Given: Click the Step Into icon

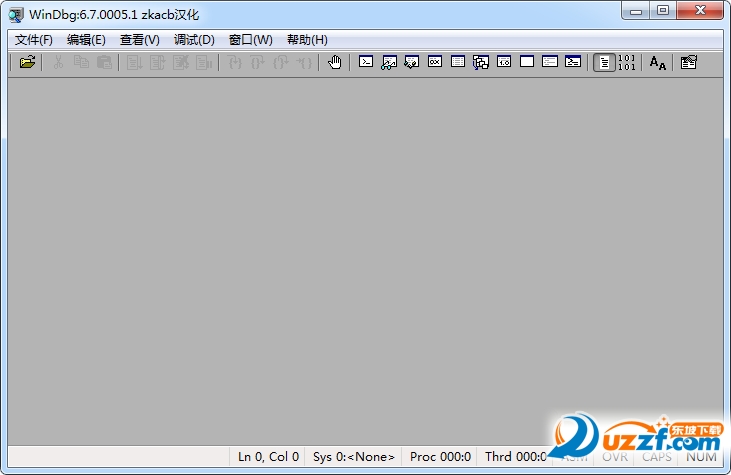Looking at the screenshot, I should (x=234, y=62).
